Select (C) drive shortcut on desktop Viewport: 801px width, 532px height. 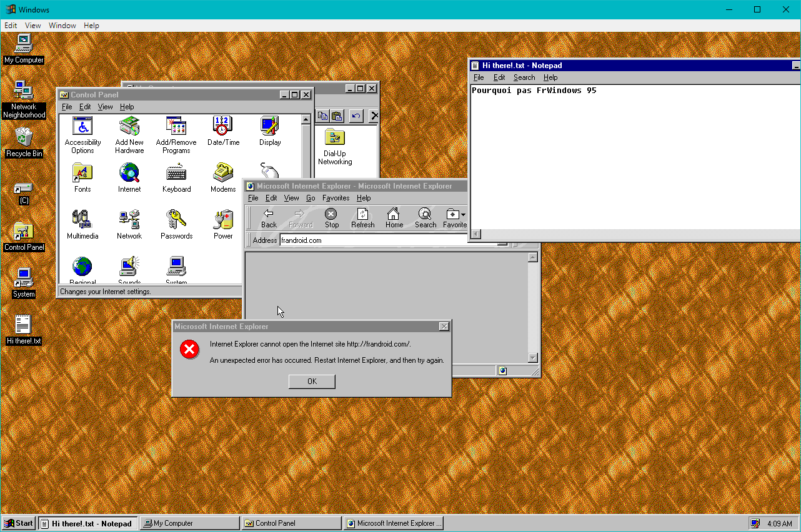pyautogui.click(x=24, y=194)
